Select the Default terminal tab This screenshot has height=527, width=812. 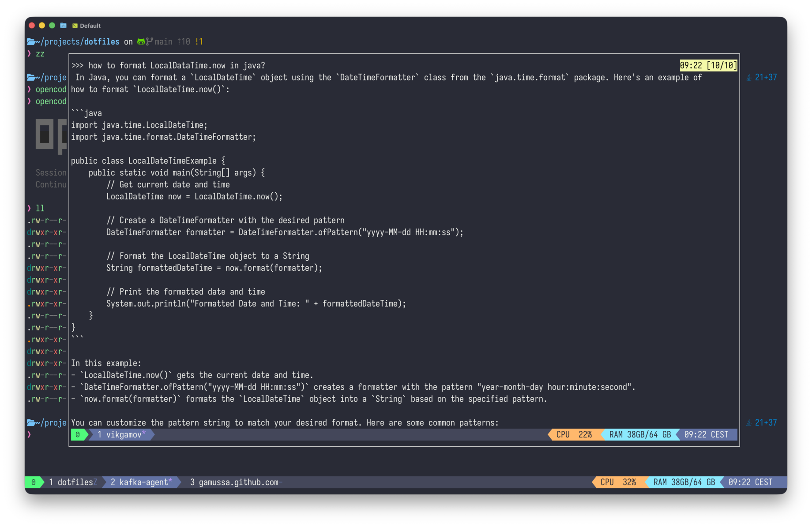[x=86, y=26]
